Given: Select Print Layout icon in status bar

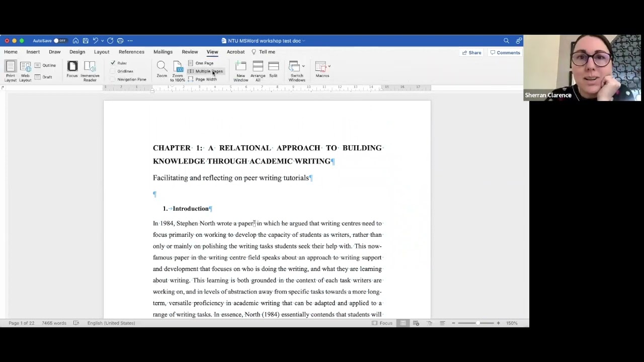Looking at the screenshot, I should point(403,323).
